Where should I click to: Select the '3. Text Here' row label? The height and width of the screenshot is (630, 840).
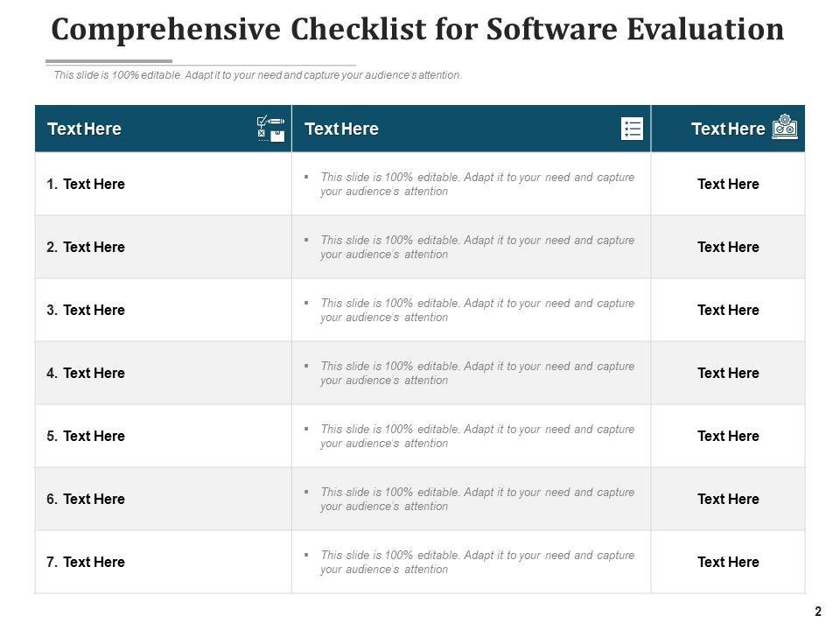pos(86,311)
